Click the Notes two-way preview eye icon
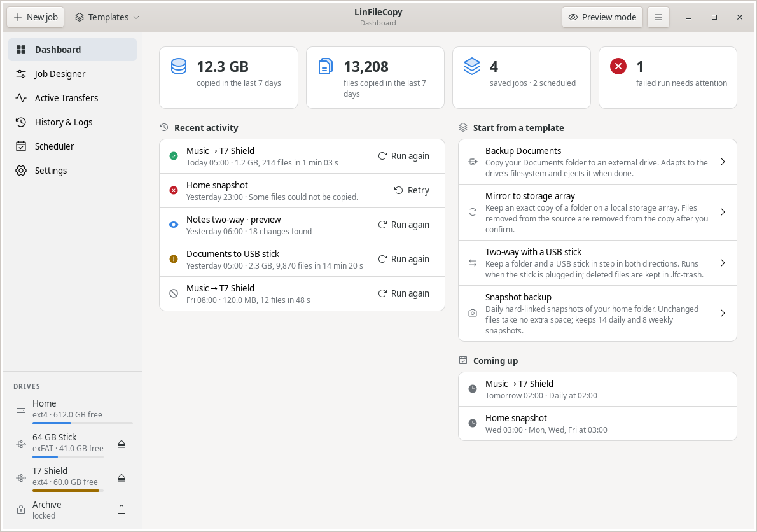 pos(174,225)
